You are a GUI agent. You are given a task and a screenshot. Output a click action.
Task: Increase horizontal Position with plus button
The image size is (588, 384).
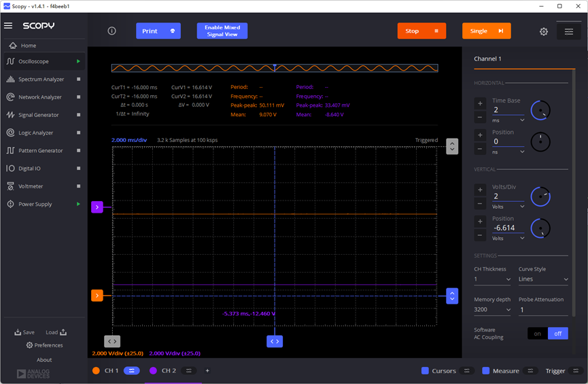coord(480,135)
